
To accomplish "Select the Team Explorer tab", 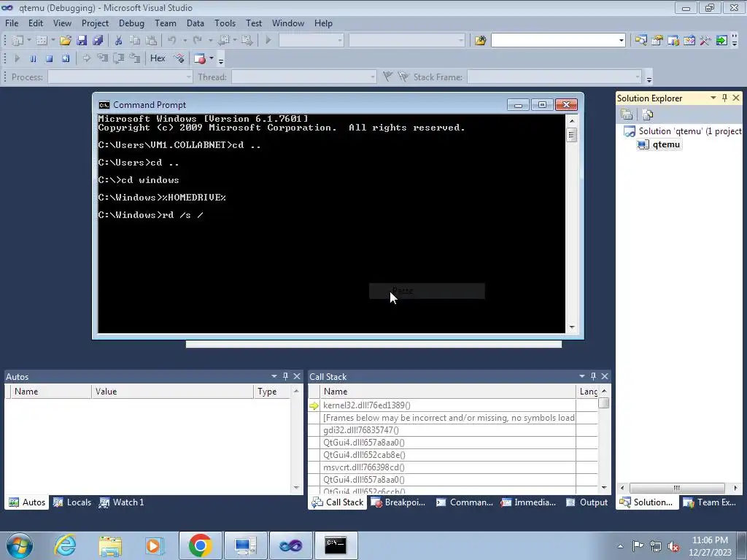I will click(x=710, y=502).
